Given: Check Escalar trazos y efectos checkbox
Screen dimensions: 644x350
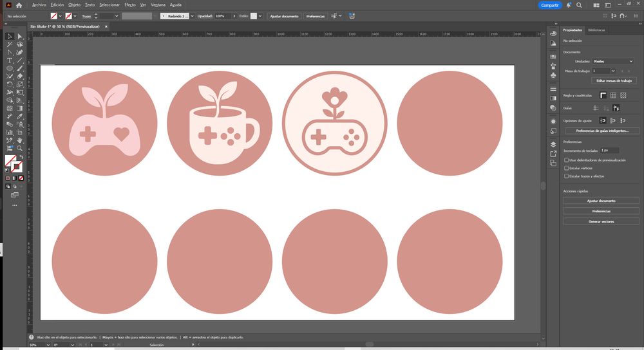Looking at the screenshot, I should coord(566,176).
